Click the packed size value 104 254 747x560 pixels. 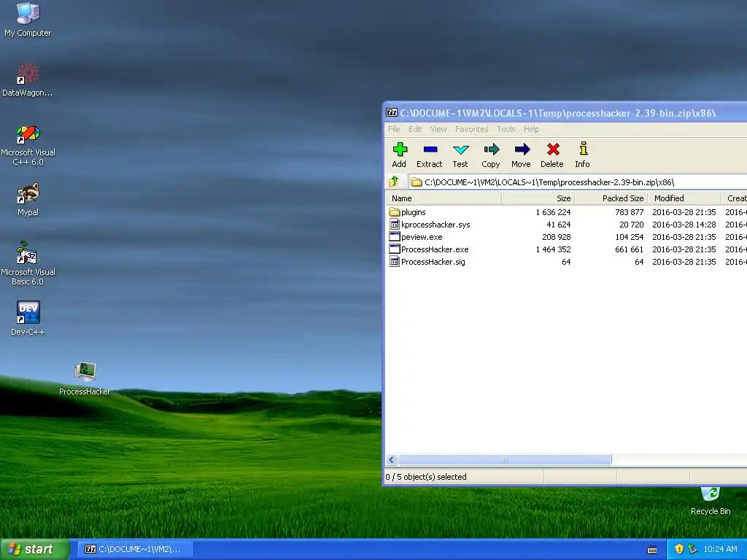coord(630,237)
